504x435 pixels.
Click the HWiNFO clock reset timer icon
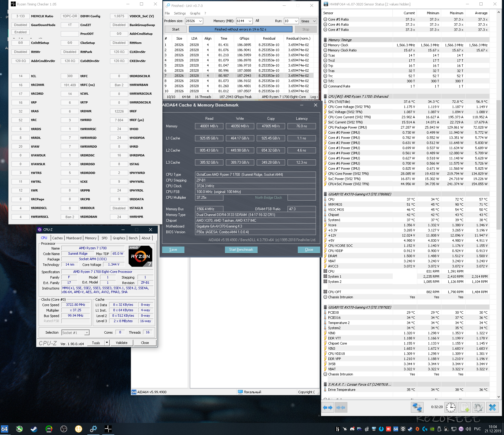click(451, 407)
